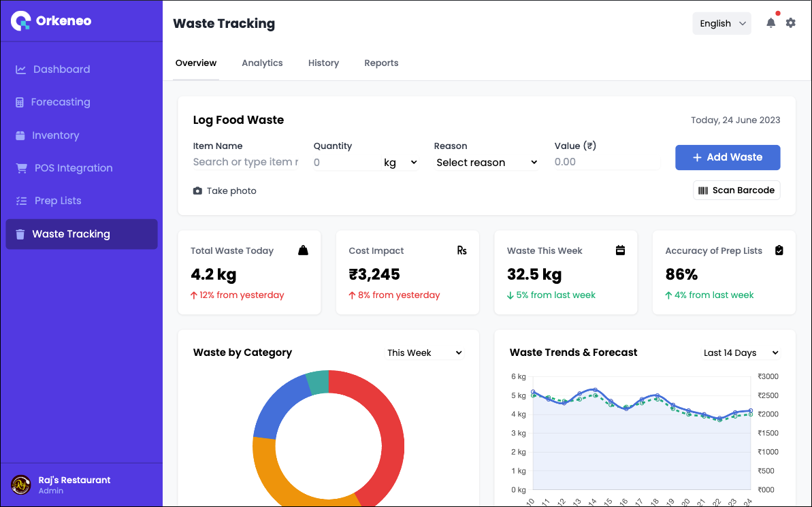Click the Waste Trends & Forecast heading
812x507 pixels.
coord(573,353)
